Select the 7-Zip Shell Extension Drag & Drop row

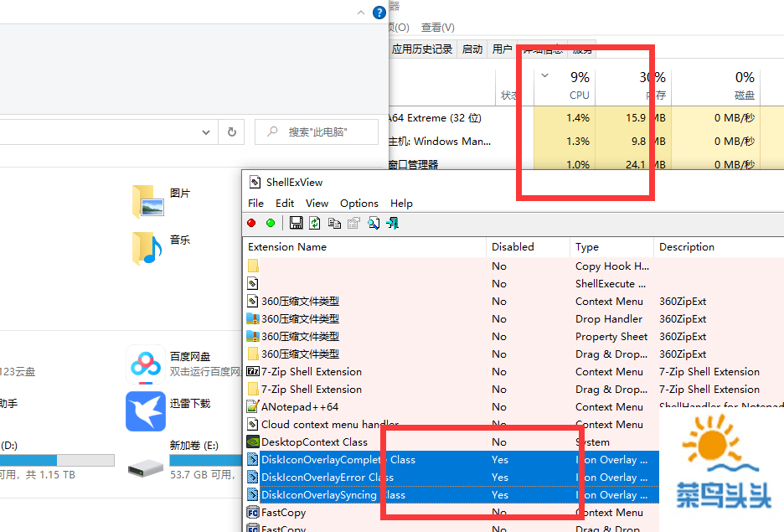(x=514, y=389)
